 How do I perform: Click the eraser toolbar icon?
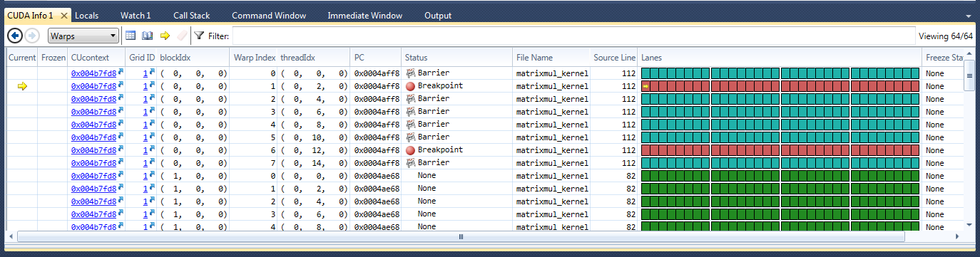[x=182, y=36]
